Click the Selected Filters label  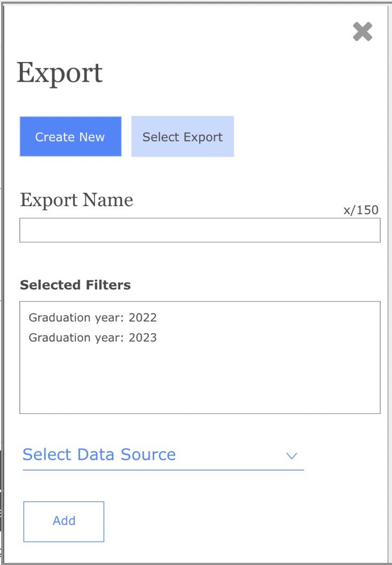click(75, 285)
